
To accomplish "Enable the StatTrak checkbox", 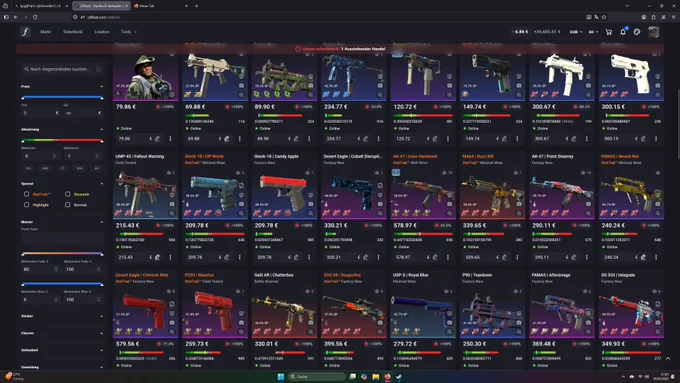I will [26, 194].
